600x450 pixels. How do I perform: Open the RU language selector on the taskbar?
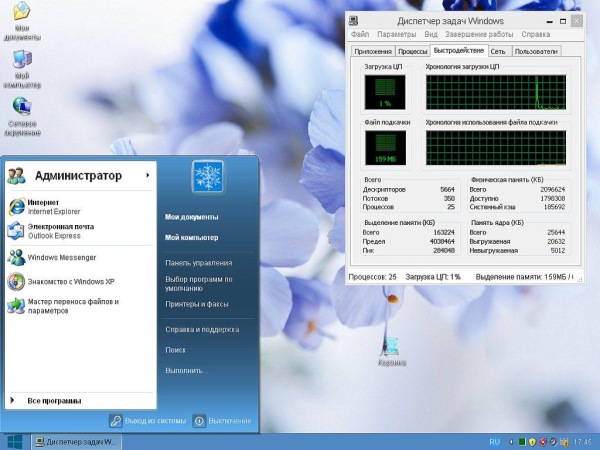pos(494,441)
